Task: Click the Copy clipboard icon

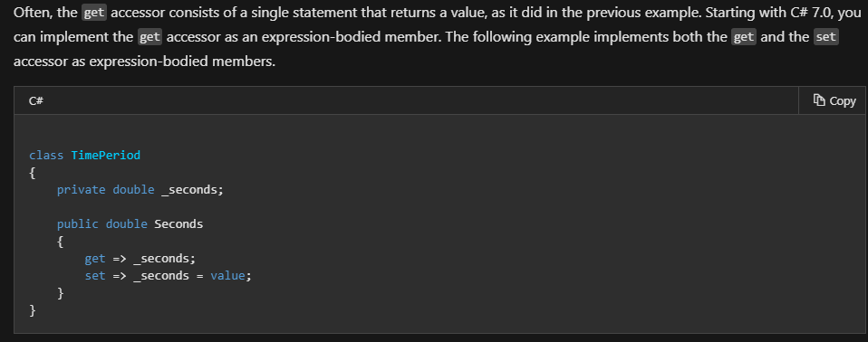Action: coord(819,100)
